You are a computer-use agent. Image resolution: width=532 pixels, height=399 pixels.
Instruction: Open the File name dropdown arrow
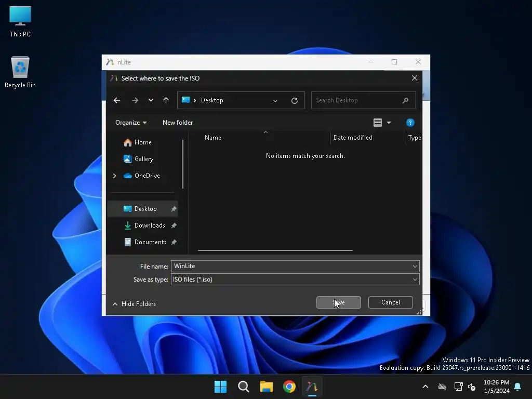click(415, 267)
